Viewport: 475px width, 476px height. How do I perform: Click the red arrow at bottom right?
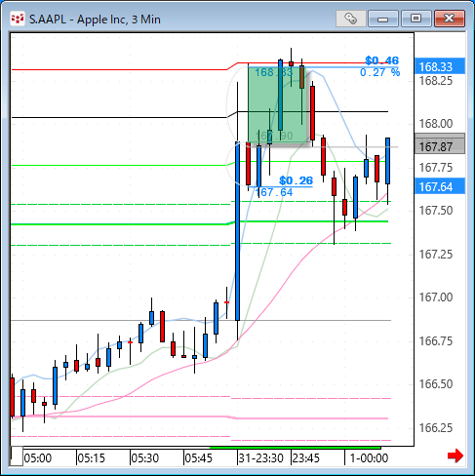[x=455, y=456]
